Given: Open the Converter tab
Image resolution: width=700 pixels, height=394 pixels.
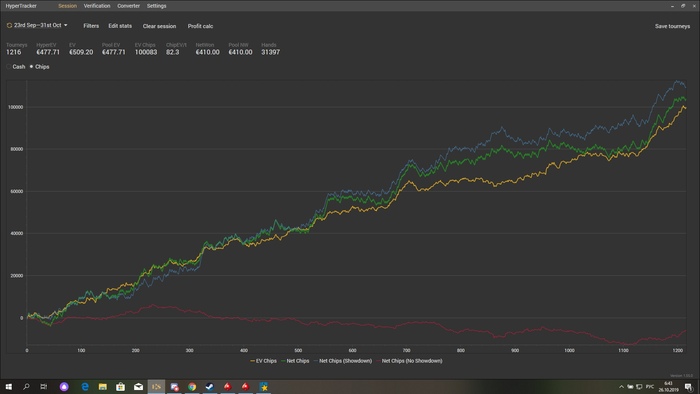Looking at the screenshot, I should pos(129,6).
